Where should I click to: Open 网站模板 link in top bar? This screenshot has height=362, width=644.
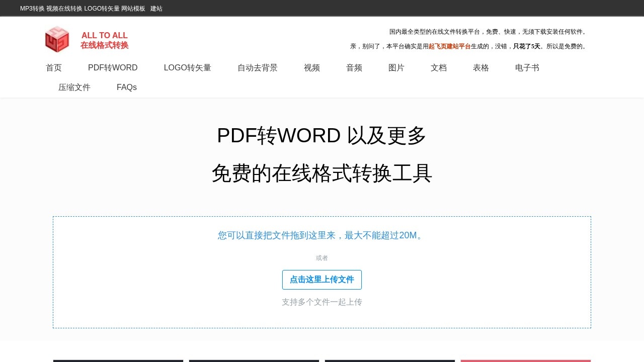click(x=133, y=9)
